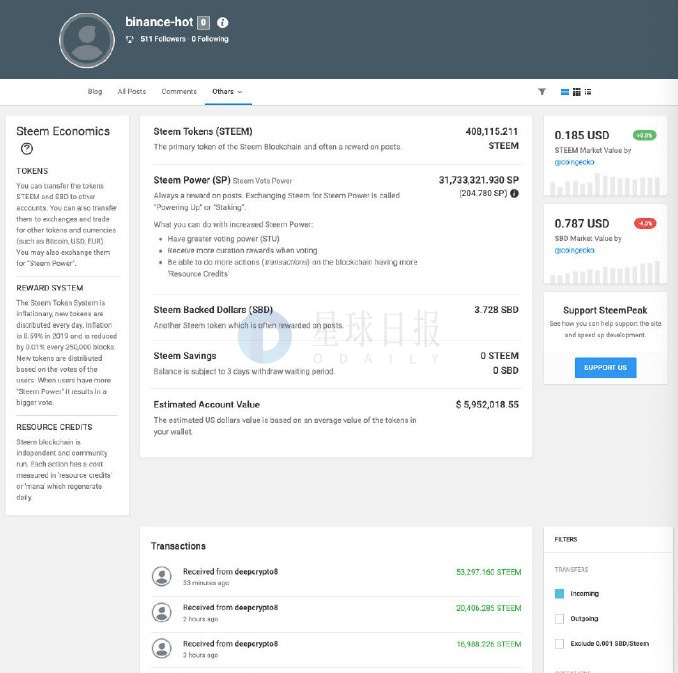678x673 pixels.
Task: Select the card layout view icon
Action: (565, 92)
